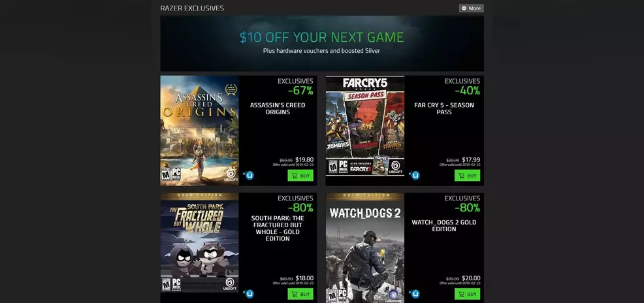The image size is (644, 303).
Task: Buy Assassin's Creed Origins
Action: pyautogui.click(x=300, y=176)
